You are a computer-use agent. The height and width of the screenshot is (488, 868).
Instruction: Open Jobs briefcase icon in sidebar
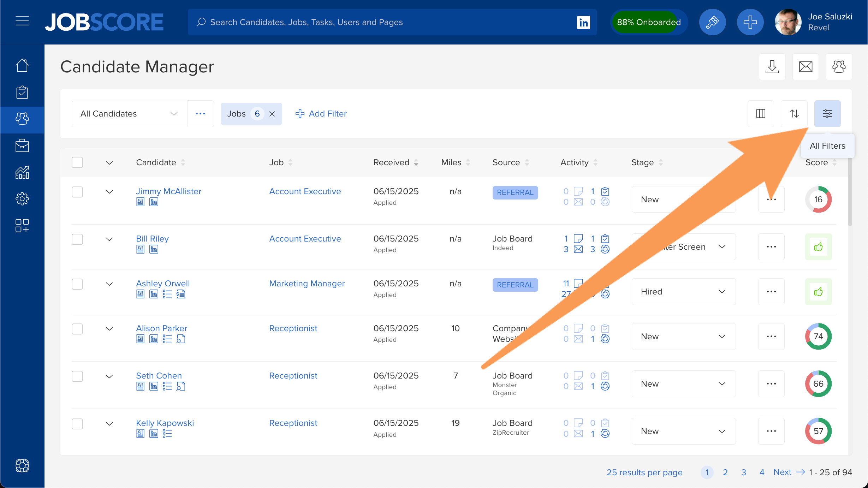tap(22, 145)
